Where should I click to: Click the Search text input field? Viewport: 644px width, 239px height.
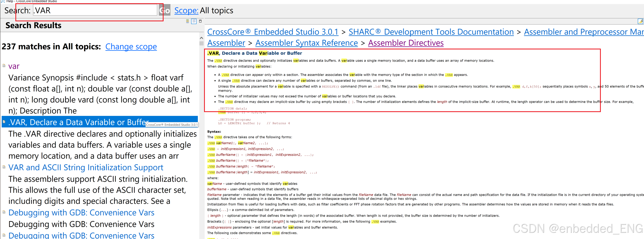(x=95, y=11)
